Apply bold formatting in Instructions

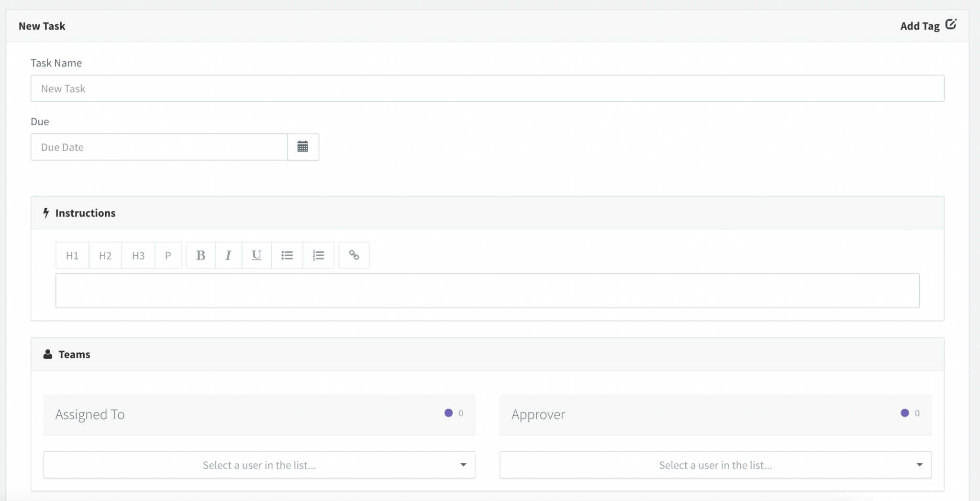point(200,255)
